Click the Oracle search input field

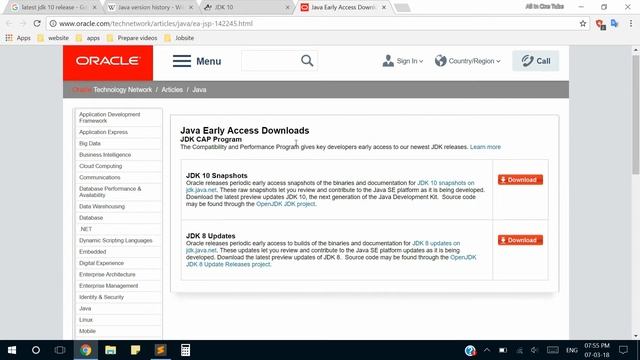pyautogui.click(x=271, y=61)
